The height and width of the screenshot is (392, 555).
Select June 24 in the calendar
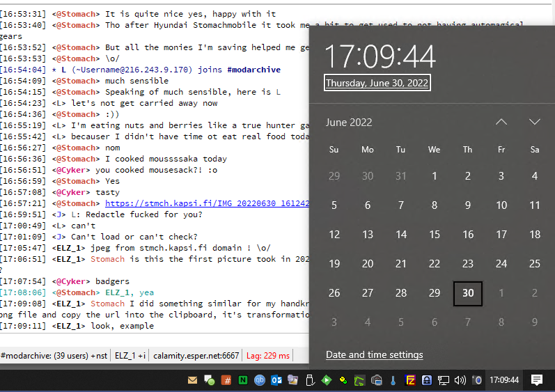click(x=501, y=264)
